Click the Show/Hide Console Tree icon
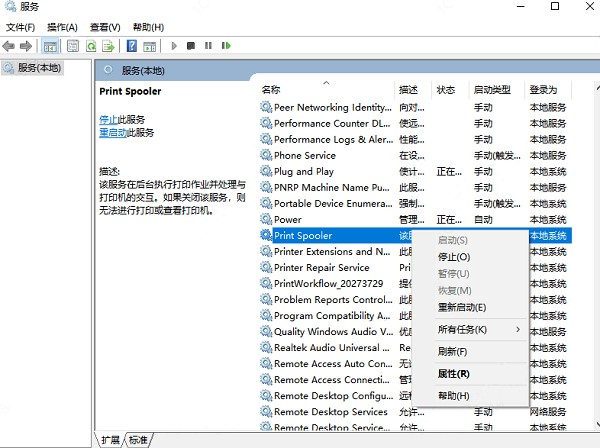600x448 pixels. tap(50, 46)
